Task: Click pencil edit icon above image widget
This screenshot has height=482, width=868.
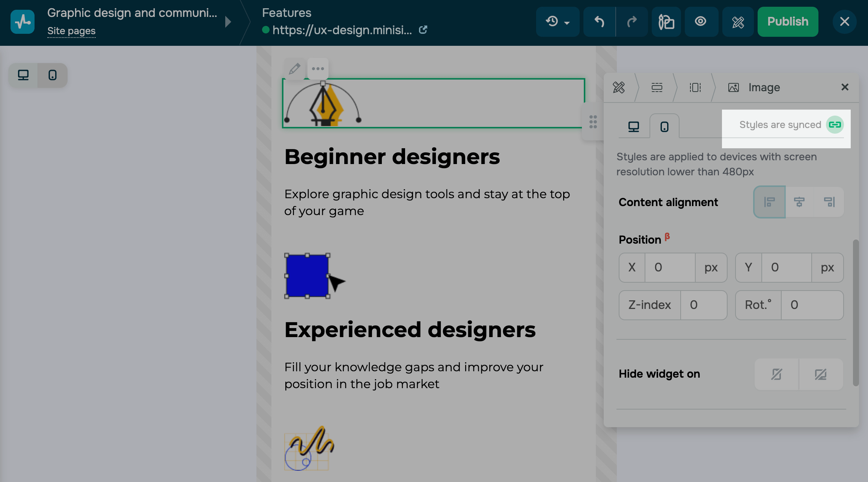Action: 295,69
